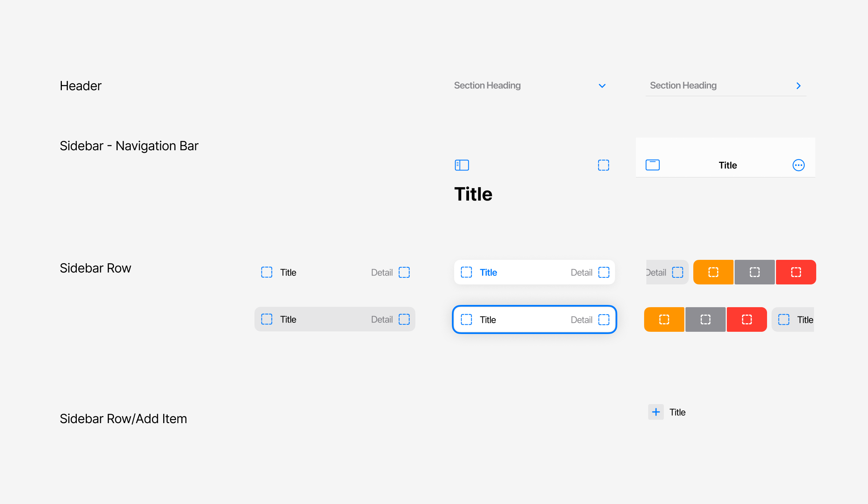
Task: Click the trailing dashed icon in the blue-outlined row
Action: coord(604,319)
